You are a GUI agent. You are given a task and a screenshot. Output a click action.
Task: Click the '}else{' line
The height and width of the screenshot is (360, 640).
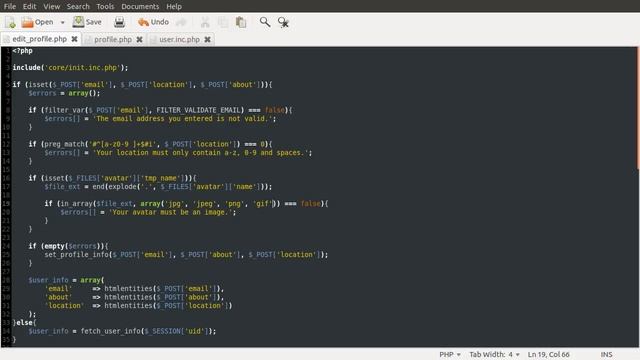click(24, 322)
